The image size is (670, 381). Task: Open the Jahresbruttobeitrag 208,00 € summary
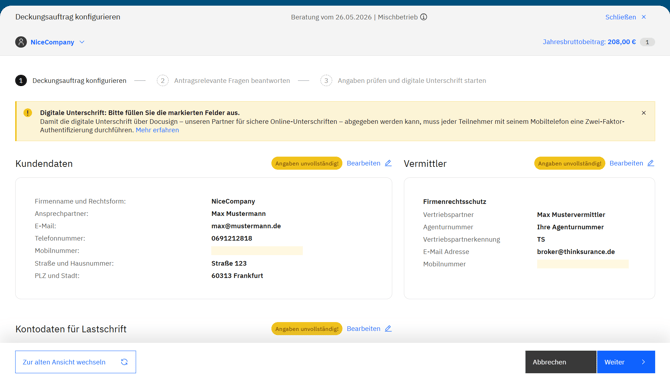[589, 42]
